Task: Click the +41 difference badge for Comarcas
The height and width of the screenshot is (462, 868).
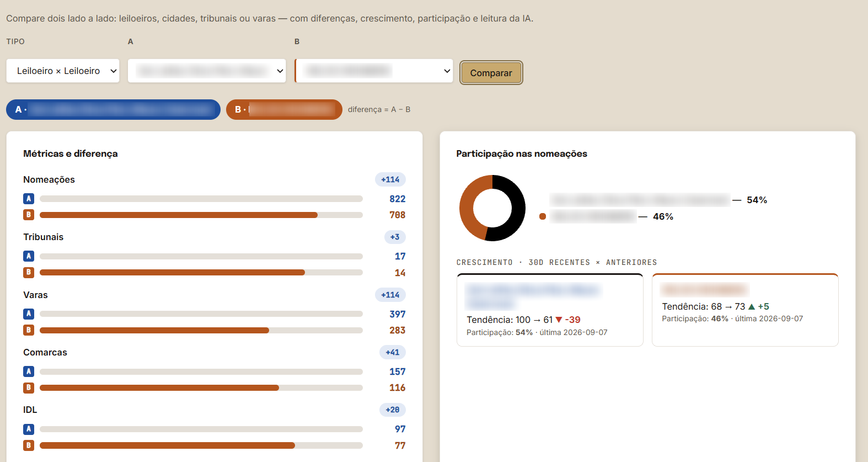Action: (x=393, y=352)
